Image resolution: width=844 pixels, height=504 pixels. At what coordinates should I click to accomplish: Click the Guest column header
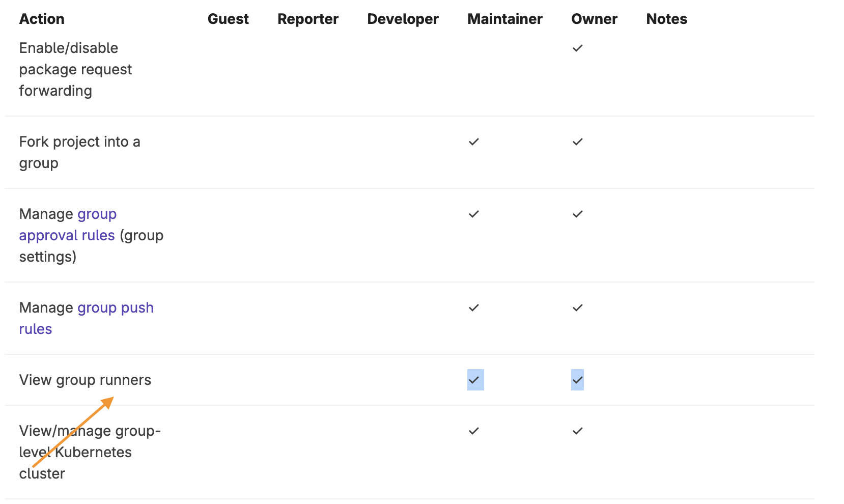click(x=228, y=19)
